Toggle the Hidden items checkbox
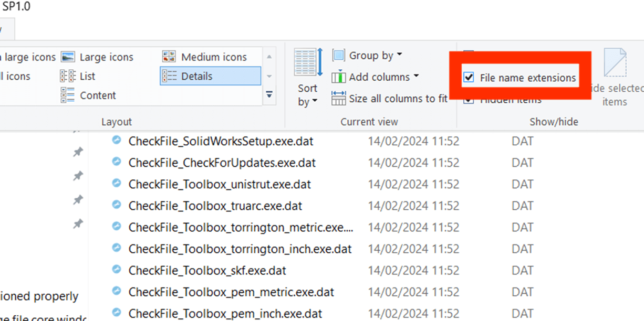The height and width of the screenshot is (321, 644). pos(469,99)
